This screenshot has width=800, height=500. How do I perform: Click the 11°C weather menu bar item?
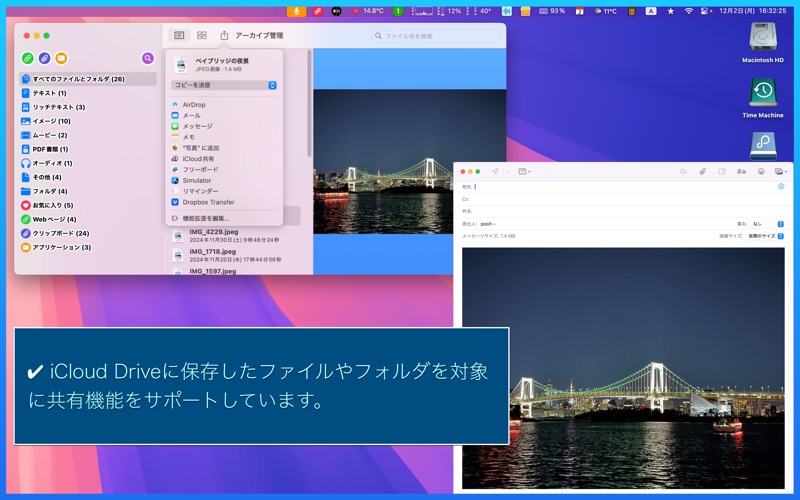click(x=606, y=11)
